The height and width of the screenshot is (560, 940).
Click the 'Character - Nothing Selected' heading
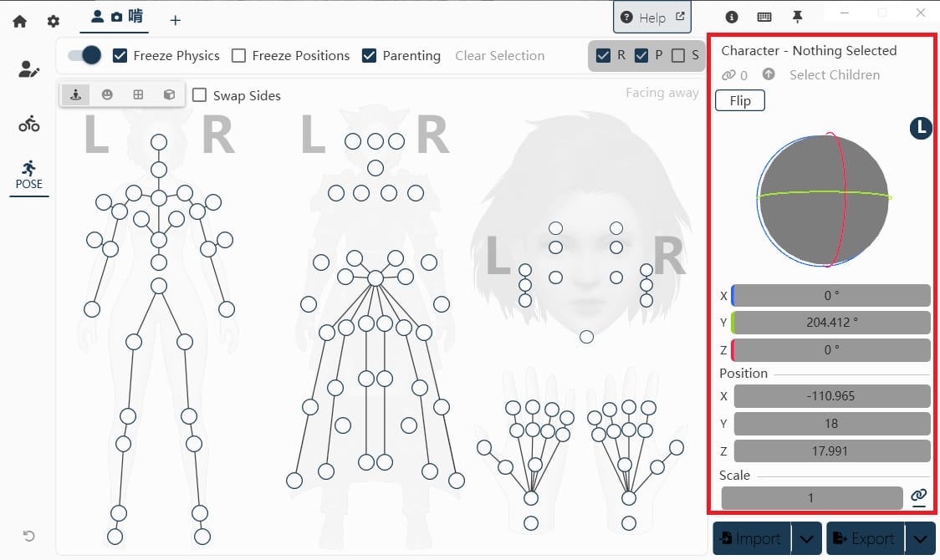[809, 51]
